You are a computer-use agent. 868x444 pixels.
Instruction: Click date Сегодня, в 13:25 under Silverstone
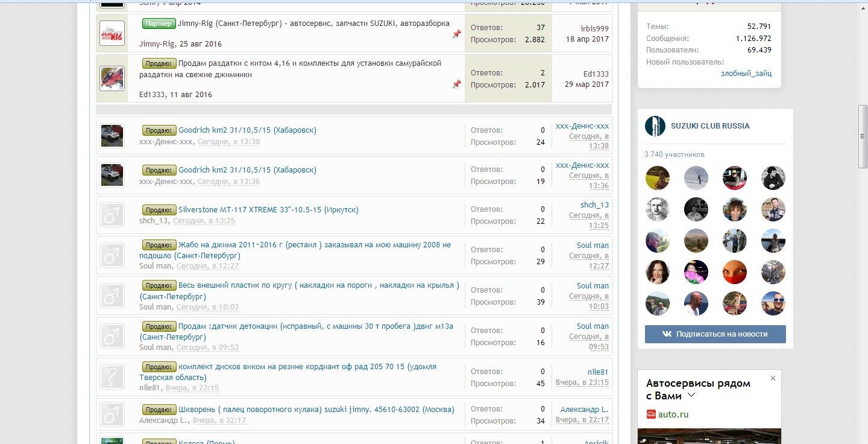[204, 221]
